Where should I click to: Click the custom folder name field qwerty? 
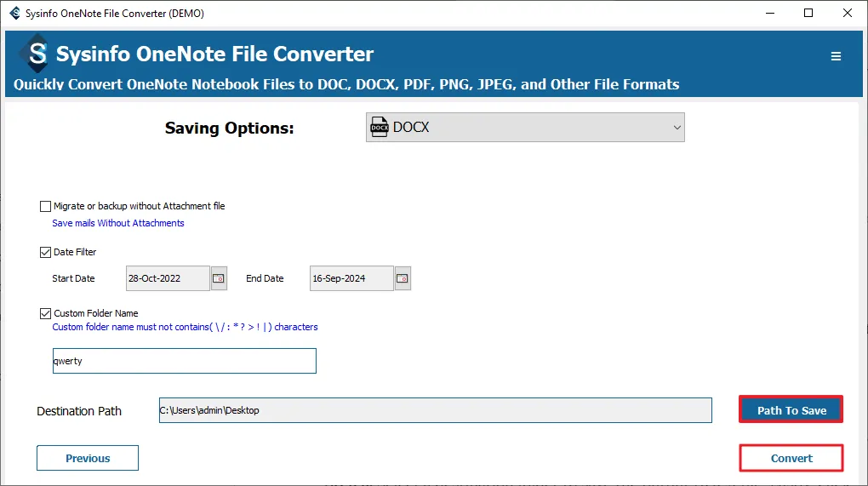tap(185, 361)
